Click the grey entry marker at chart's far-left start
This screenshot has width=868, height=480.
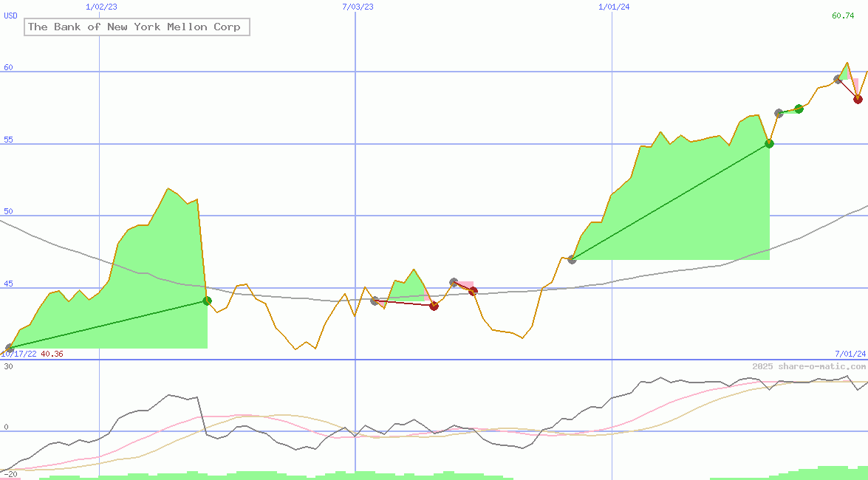(x=10, y=348)
